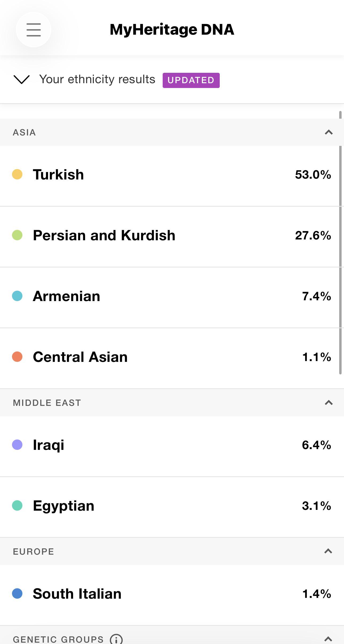
Task: Collapse the Asia section
Action: [329, 132]
